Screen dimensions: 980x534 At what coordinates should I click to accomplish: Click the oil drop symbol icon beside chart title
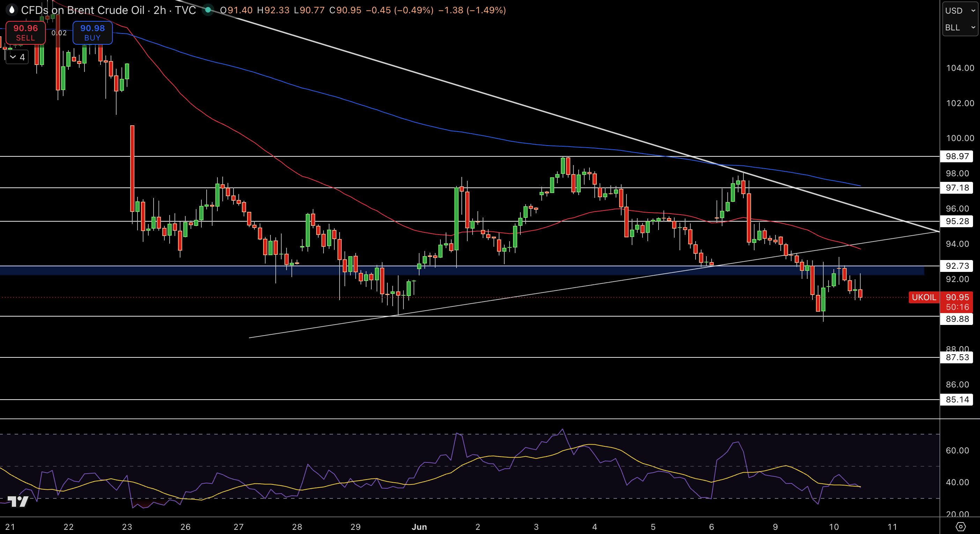point(12,10)
